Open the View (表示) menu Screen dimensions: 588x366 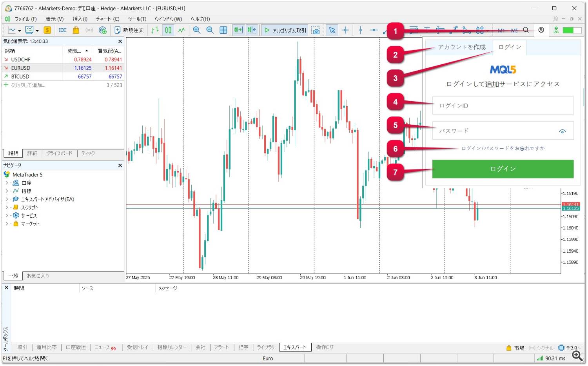(x=54, y=19)
